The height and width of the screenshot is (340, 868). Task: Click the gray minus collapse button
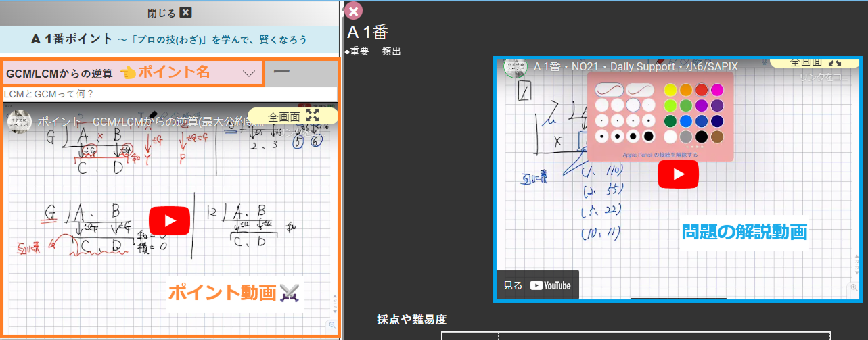pos(281,71)
